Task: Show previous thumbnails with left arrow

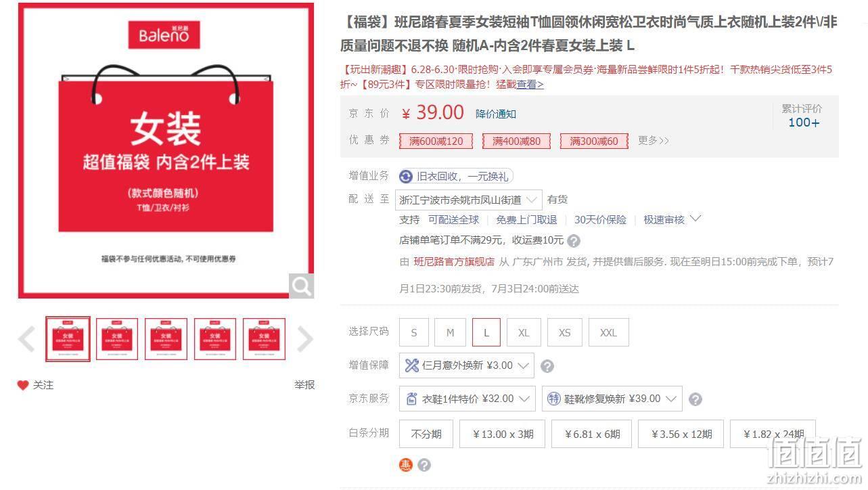Action: click(26, 339)
